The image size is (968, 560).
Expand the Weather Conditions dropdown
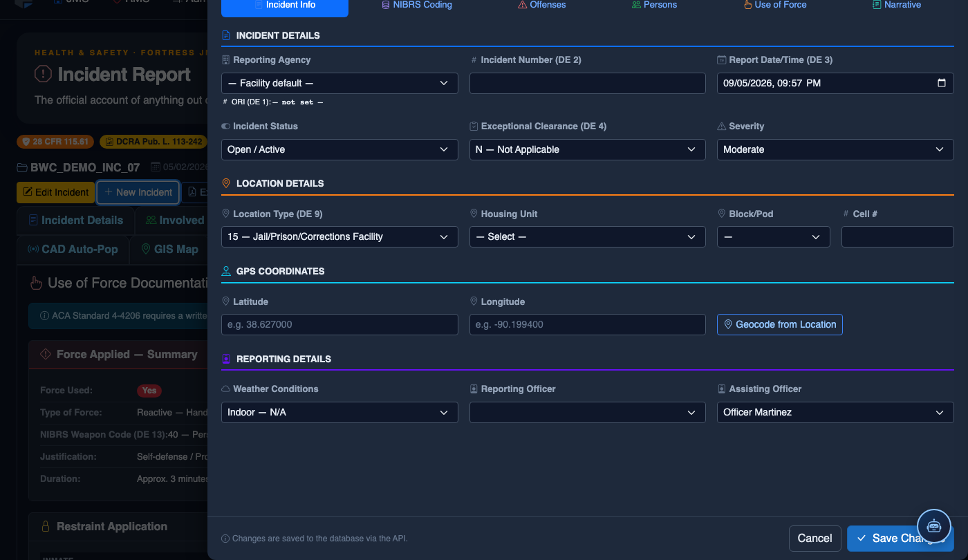(x=339, y=412)
